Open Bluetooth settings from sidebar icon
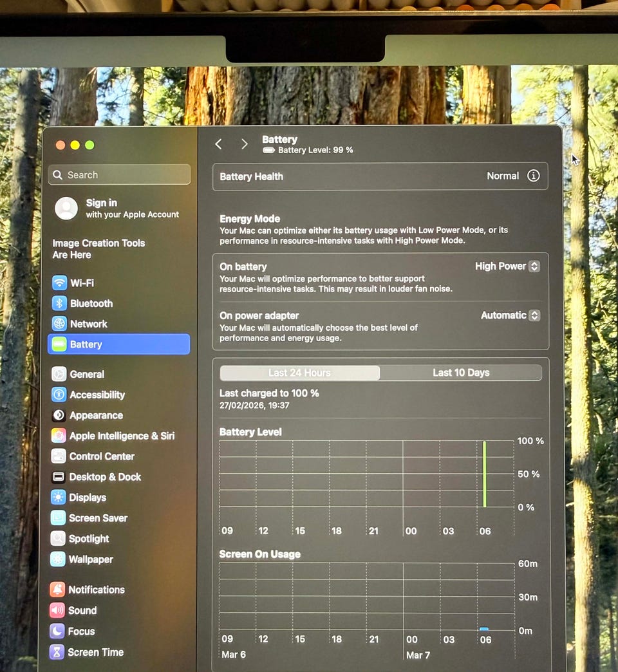The width and height of the screenshot is (618, 672). [59, 304]
